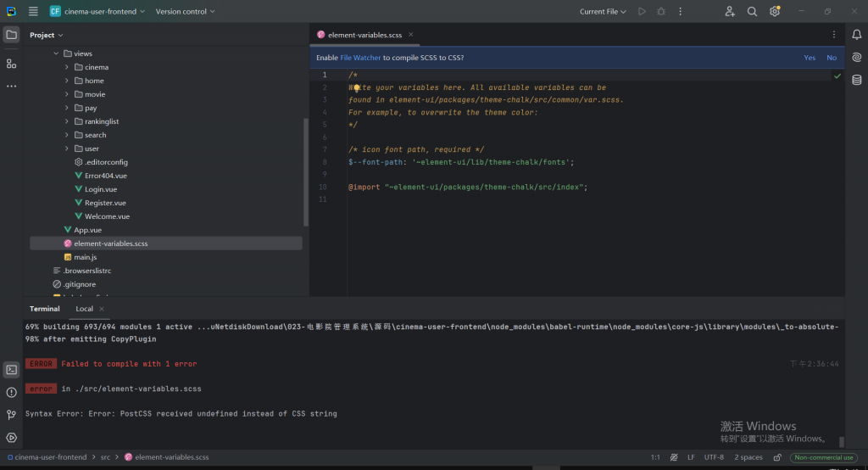The height and width of the screenshot is (470, 868).
Task: Open IDE settings gear
Action: [x=775, y=11]
